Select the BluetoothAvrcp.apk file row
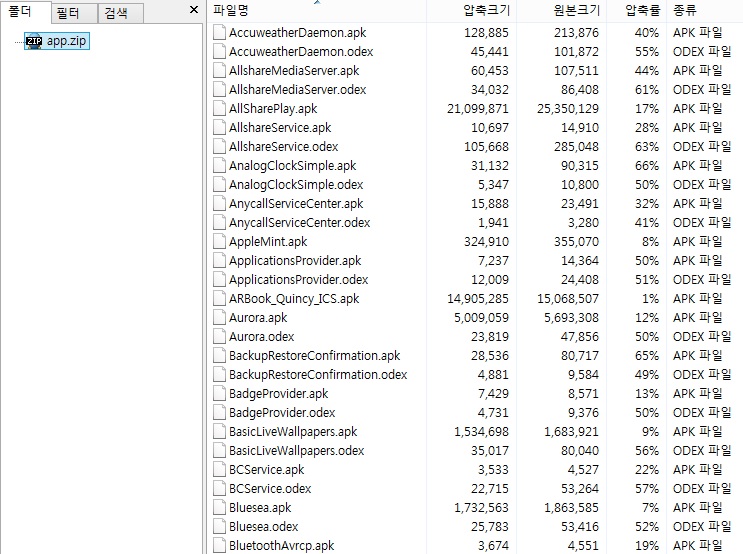This screenshot has height=554, width=743. (281, 546)
